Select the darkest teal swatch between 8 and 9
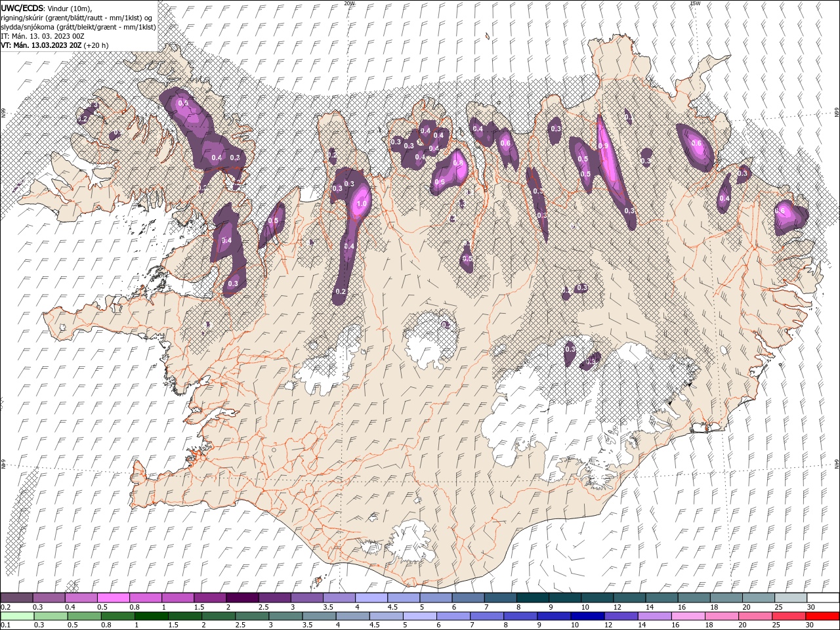The width and height of the screenshot is (840, 630). [532, 598]
